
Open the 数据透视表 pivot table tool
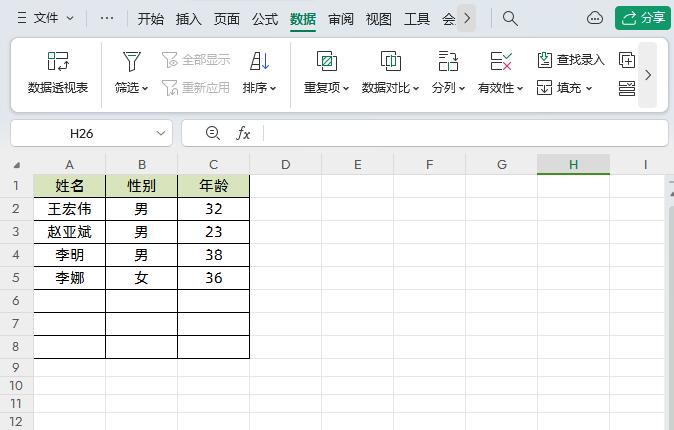(58, 73)
